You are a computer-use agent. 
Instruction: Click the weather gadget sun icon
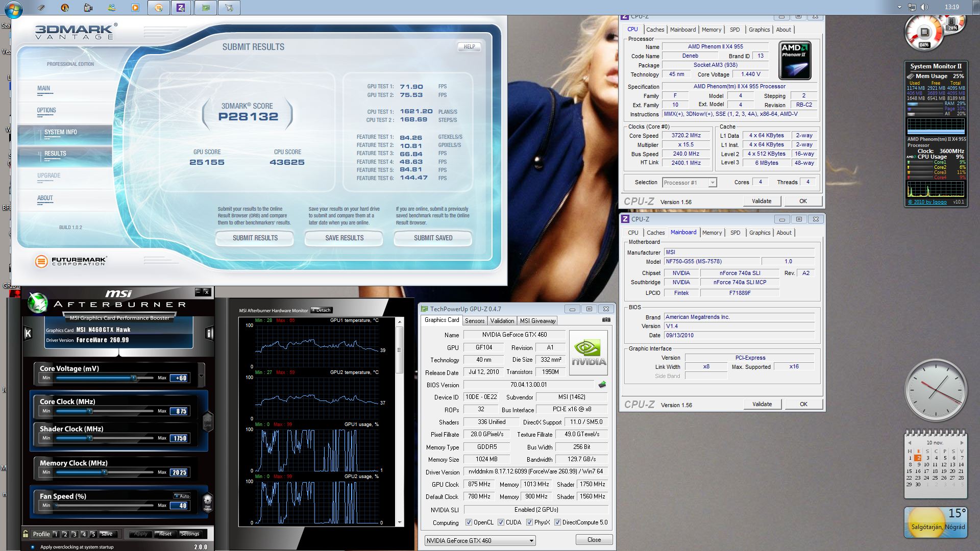click(926, 523)
